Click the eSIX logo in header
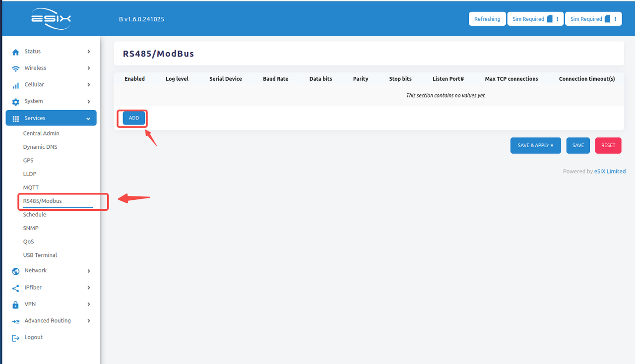 51,19
